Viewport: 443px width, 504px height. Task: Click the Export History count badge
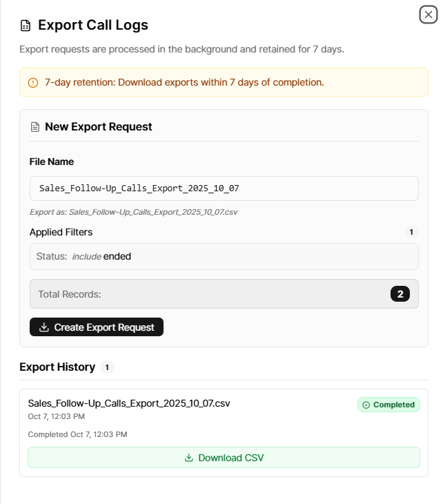click(x=107, y=367)
